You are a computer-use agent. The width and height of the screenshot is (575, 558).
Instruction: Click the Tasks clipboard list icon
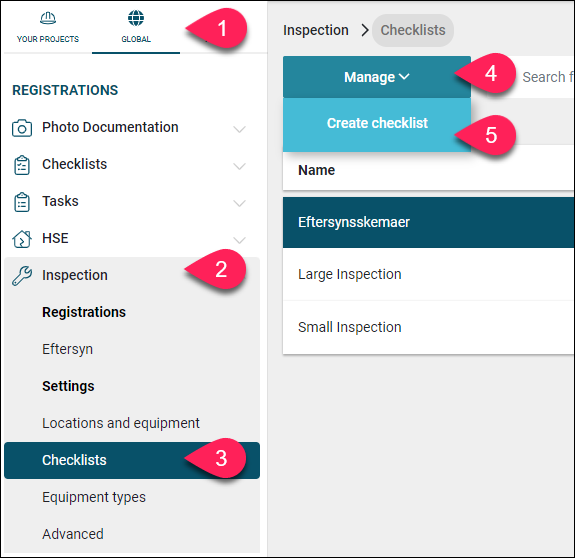click(x=22, y=202)
